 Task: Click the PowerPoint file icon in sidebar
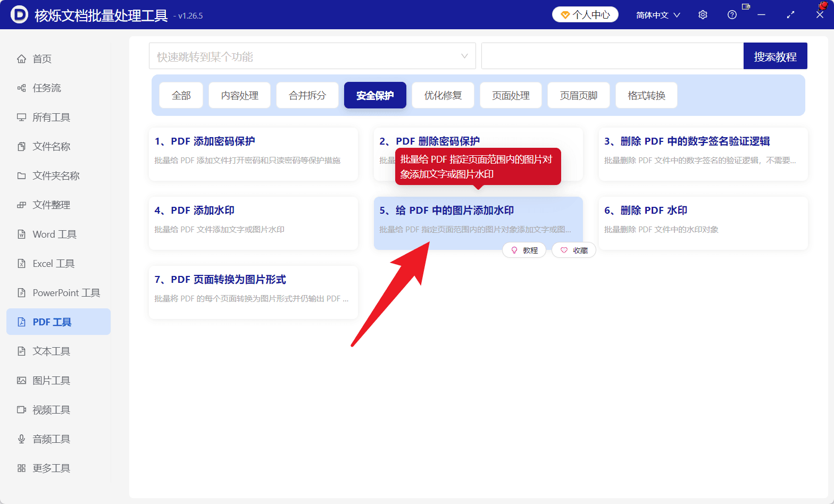pyautogui.click(x=21, y=292)
